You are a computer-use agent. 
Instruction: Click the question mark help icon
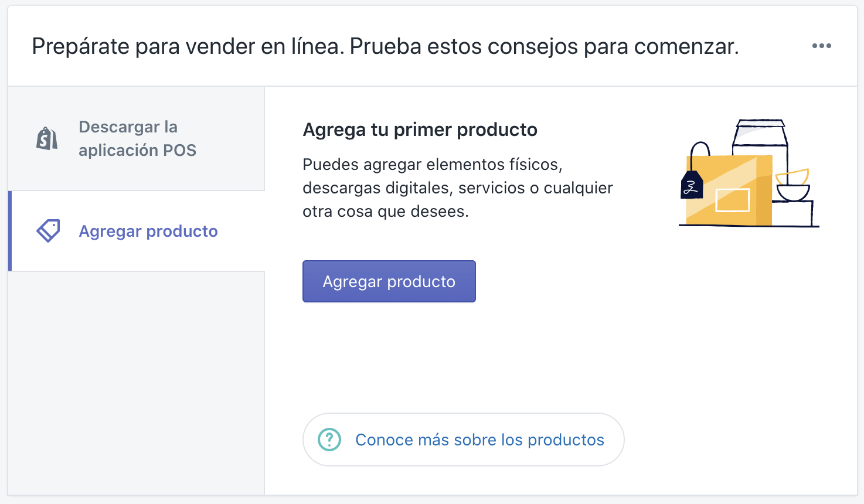pyautogui.click(x=329, y=440)
